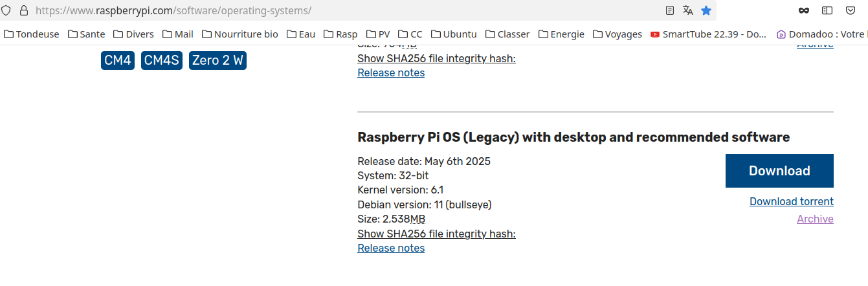Toggle reader view icon in address bar
Image resolution: width=868 pixels, height=286 pixels.
tap(670, 10)
